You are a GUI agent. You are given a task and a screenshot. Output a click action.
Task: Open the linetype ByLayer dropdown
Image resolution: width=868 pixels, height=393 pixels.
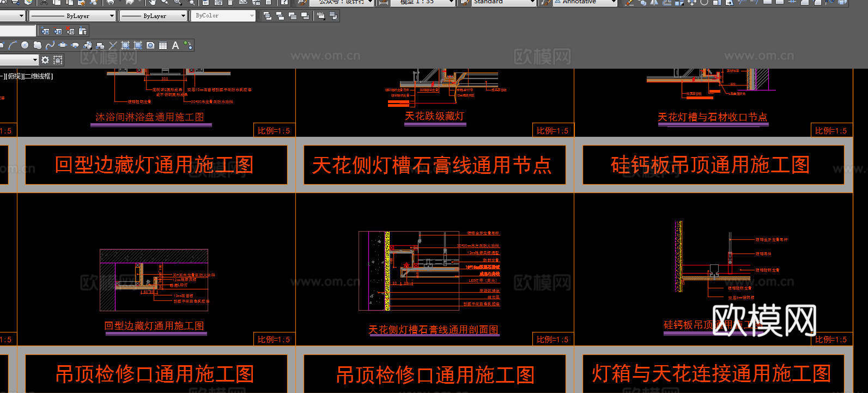tap(72, 16)
